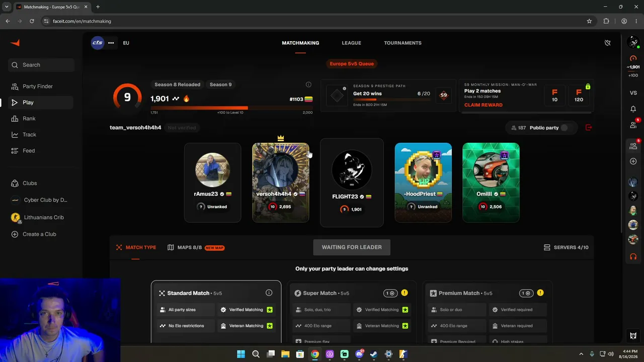This screenshot has height=362, width=644.
Task: Click the level 9 skill badge
Action: pos(127,97)
